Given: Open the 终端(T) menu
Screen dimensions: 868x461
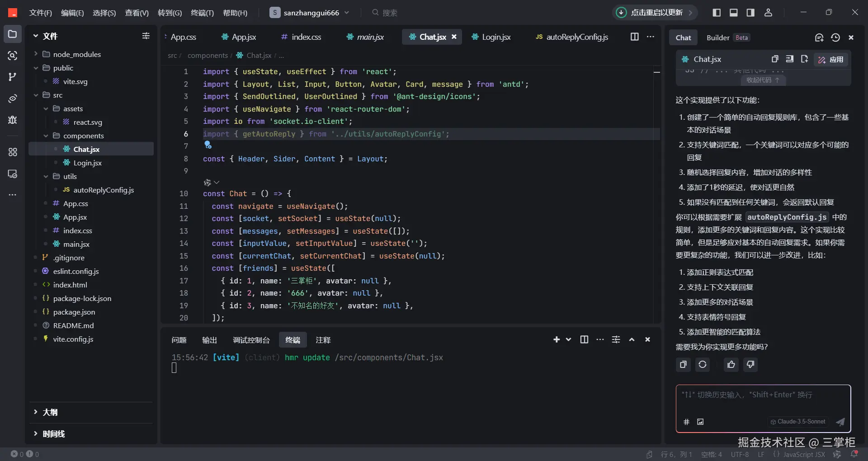Looking at the screenshot, I should tap(202, 13).
